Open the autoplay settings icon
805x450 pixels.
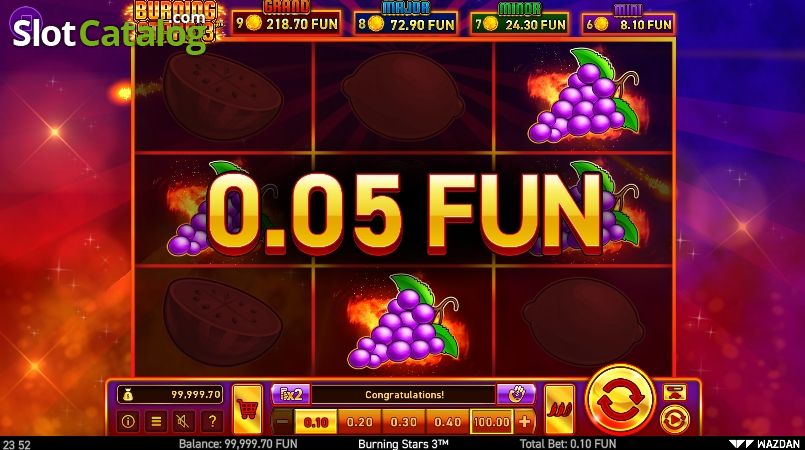point(675,419)
